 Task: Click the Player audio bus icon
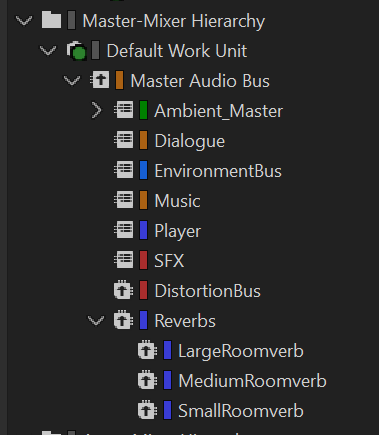pyautogui.click(x=124, y=230)
